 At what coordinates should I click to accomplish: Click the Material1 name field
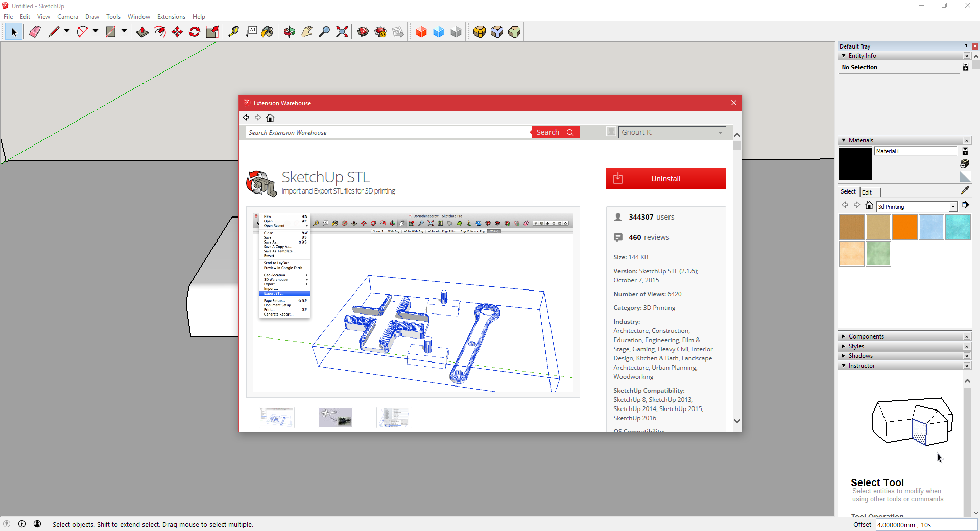coord(916,151)
